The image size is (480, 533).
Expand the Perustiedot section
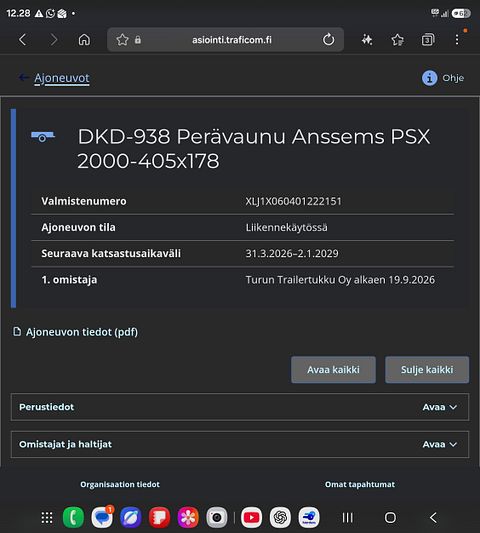point(240,407)
